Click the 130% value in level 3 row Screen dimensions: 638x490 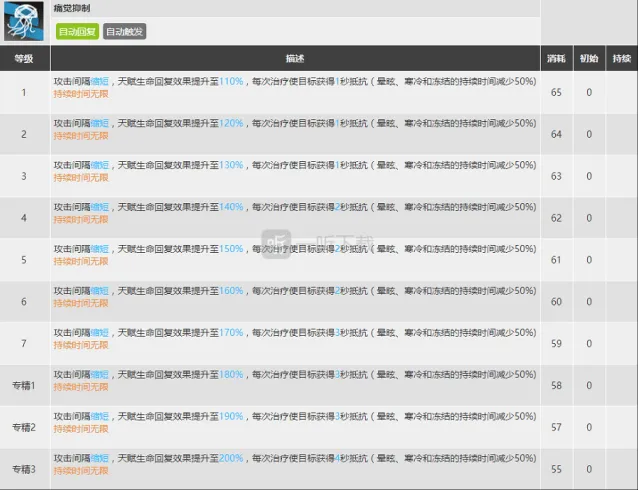[230, 164]
